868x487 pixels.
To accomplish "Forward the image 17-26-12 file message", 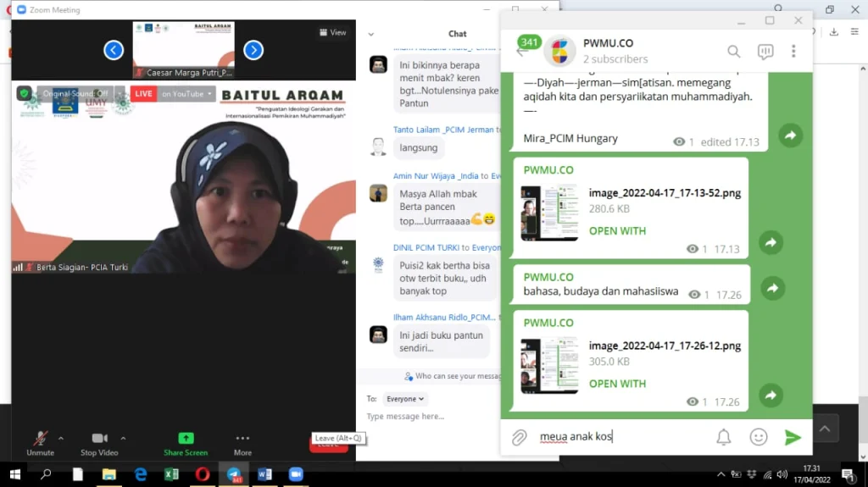I will [x=771, y=396].
